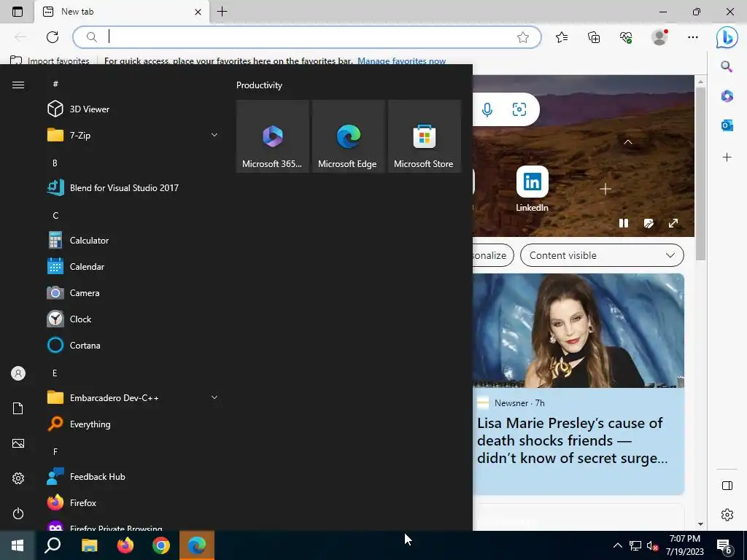Open the Clock app

[133, 319]
